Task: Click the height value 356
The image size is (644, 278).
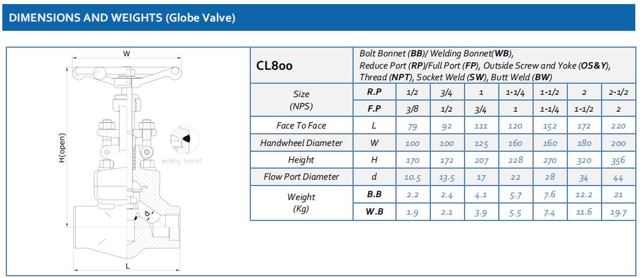Action: point(620,160)
